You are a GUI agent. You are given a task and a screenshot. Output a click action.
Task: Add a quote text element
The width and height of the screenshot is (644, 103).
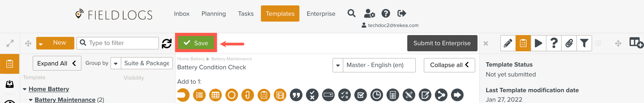pyautogui.click(x=296, y=95)
